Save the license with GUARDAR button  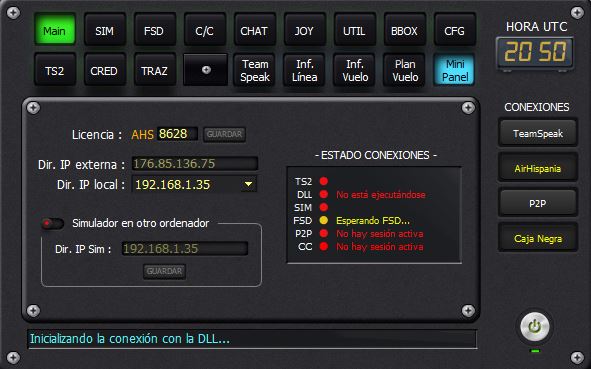(224, 134)
